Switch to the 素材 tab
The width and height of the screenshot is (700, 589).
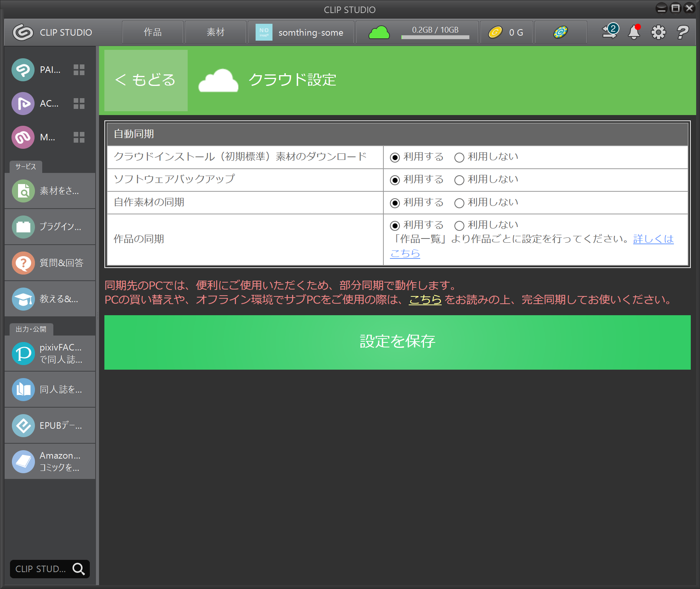tap(215, 33)
